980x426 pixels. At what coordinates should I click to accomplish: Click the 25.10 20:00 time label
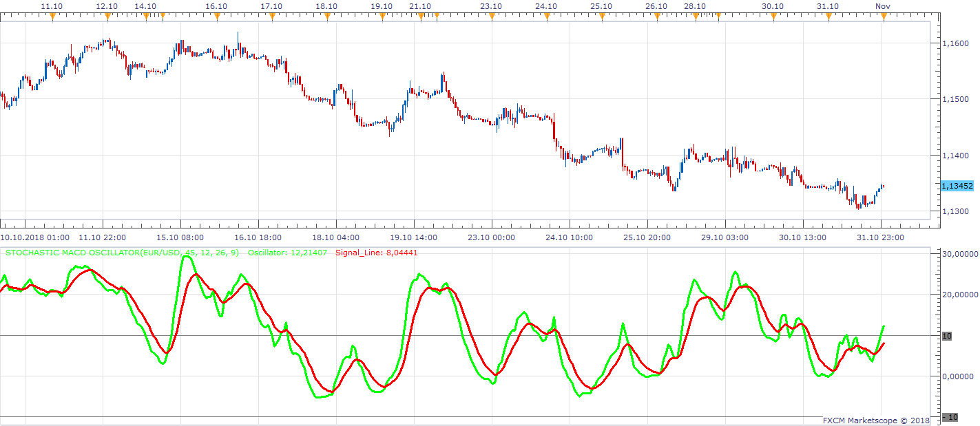coord(647,237)
